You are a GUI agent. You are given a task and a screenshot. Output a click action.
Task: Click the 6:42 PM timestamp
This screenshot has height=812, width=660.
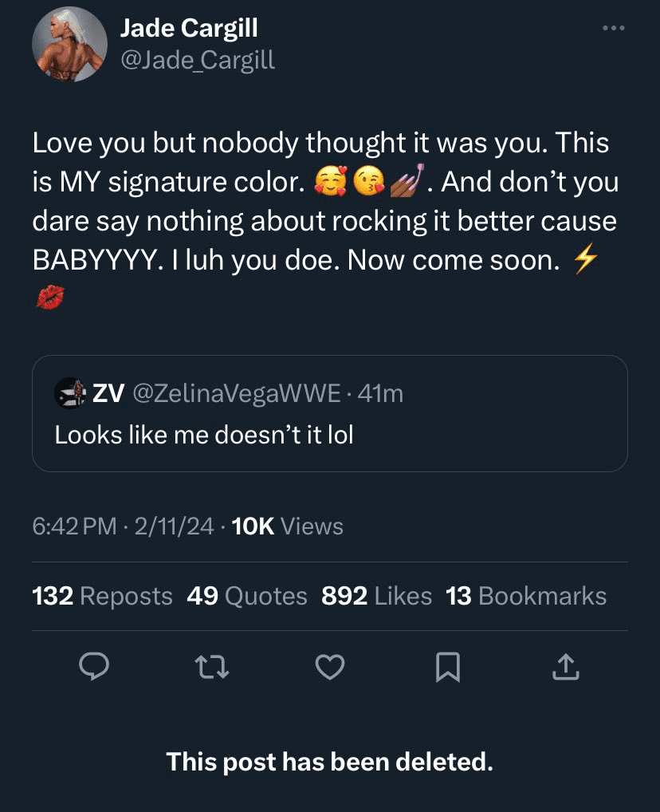pos(74,526)
